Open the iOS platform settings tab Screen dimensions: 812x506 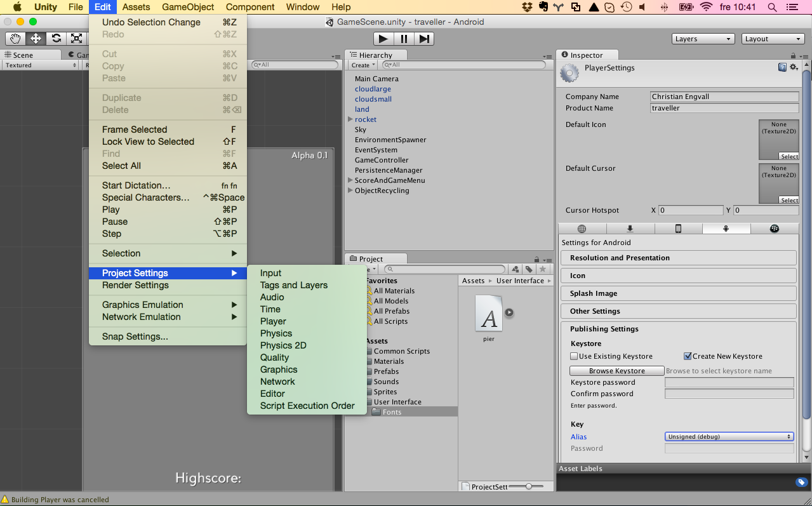coord(678,229)
